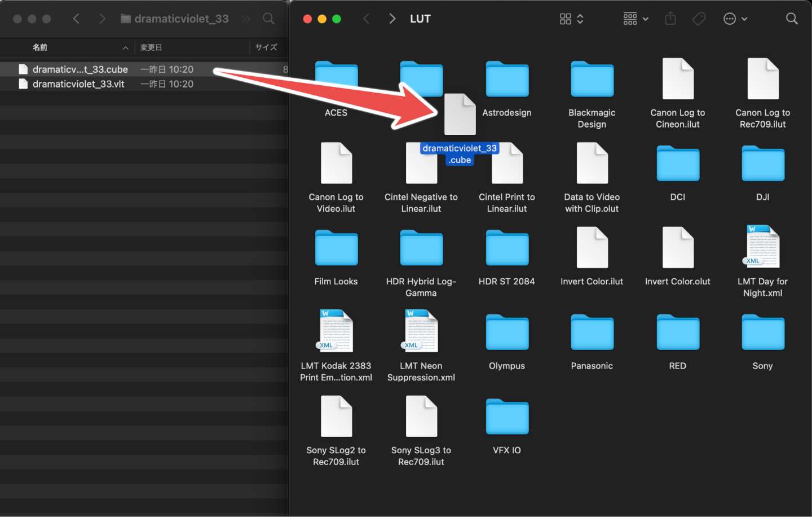Image resolution: width=812 pixels, height=517 pixels.
Task: Open the Film Looks folder
Action: pos(336,248)
